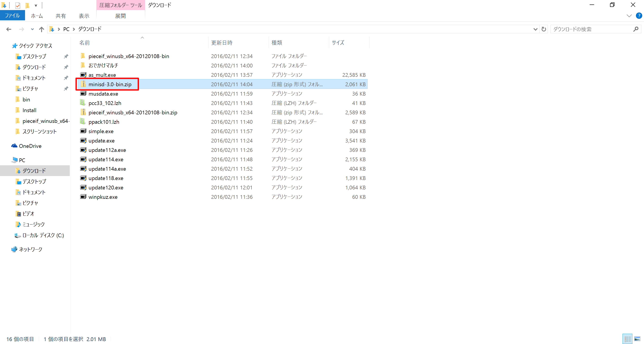Select the simple.exe file
This screenshot has height=344, width=644.
(101, 131)
